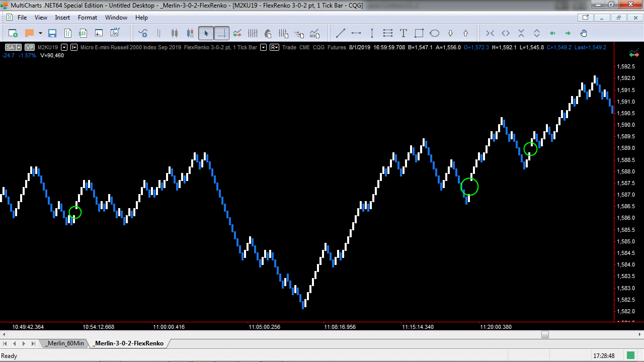Go to next workspace tab arrow
The width and height of the screenshot is (644, 362).
(24, 343)
